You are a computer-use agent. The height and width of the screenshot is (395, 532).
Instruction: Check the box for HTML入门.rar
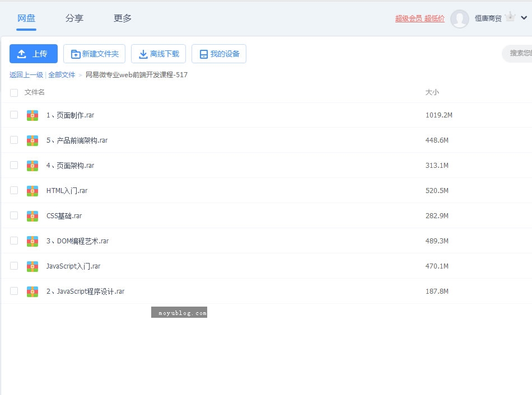(14, 190)
